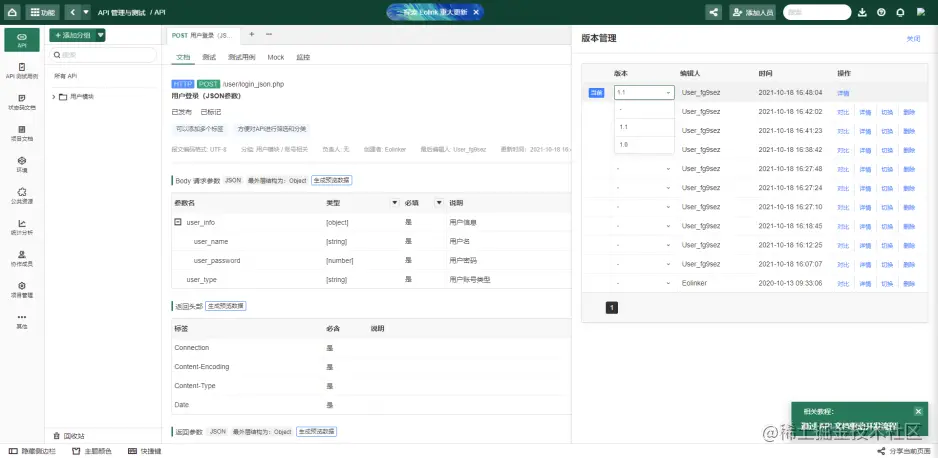The height and width of the screenshot is (458, 938).
Task: Open the tab more-options ellipsis
Action: tap(269, 34)
